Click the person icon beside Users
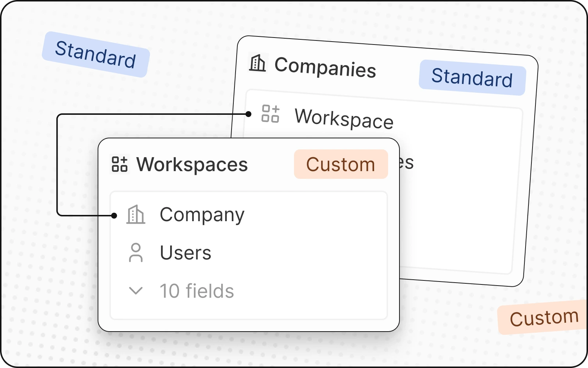This screenshot has width=588, height=368. tap(136, 252)
